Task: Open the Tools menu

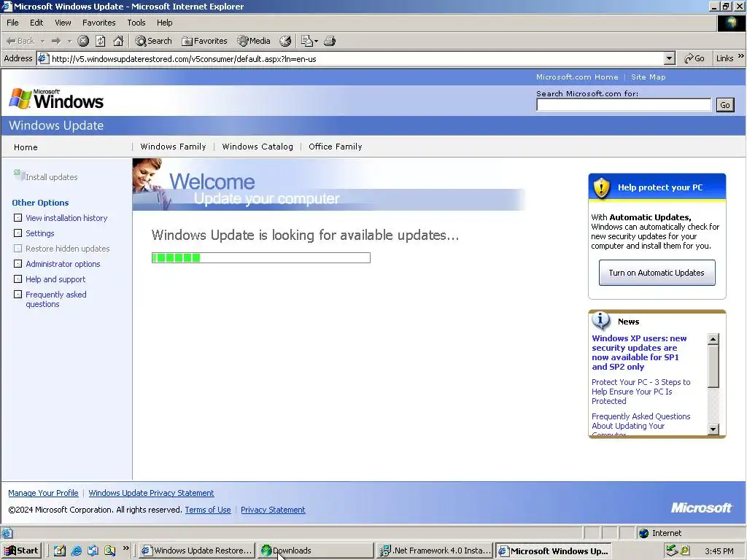Action: point(136,23)
